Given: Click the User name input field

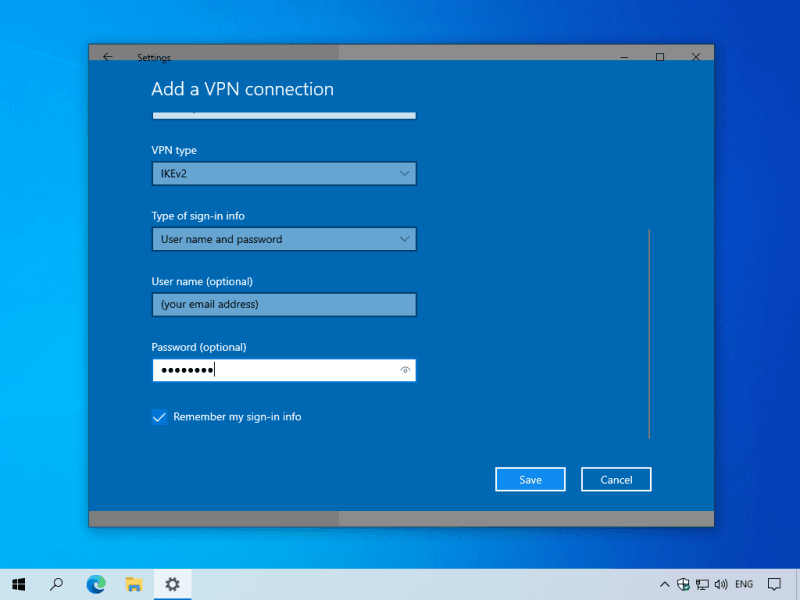Looking at the screenshot, I should point(283,304).
